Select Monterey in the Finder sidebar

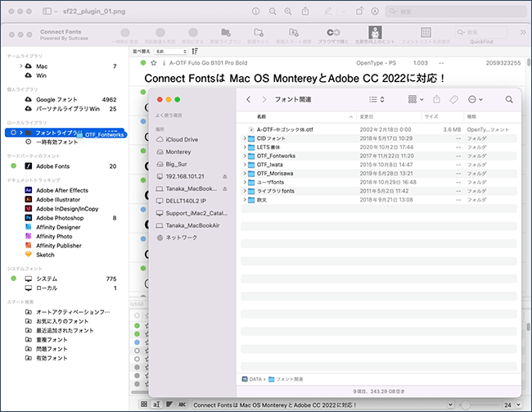(178, 152)
